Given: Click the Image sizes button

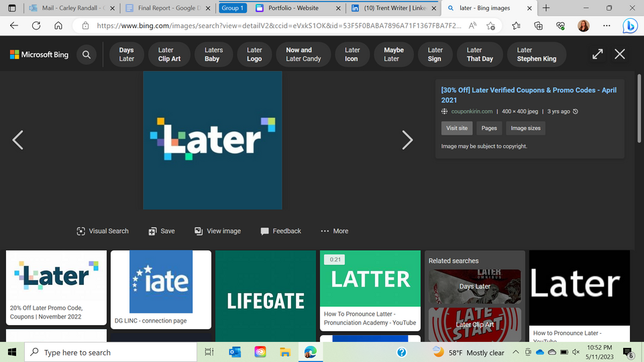Looking at the screenshot, I should [x=525, y=128].
